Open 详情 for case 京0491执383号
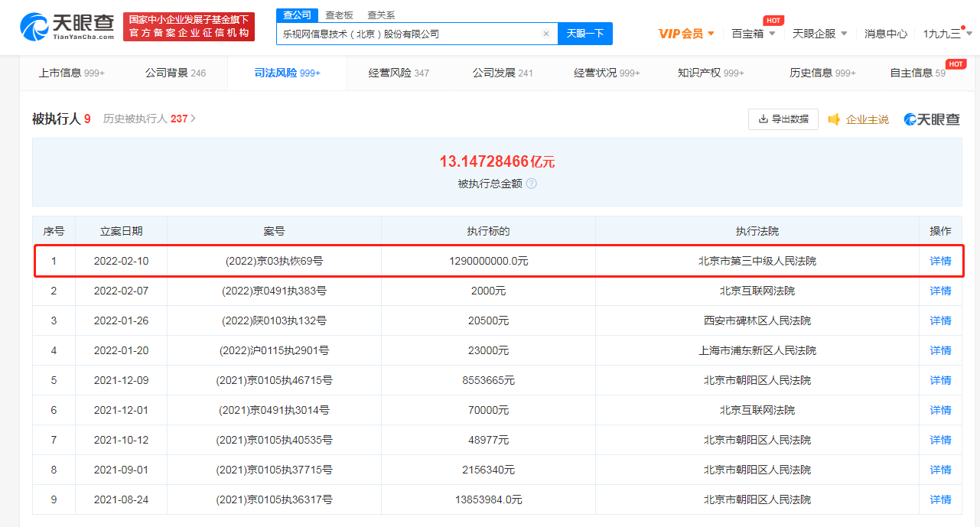980x527 pixels. (940, 291)
